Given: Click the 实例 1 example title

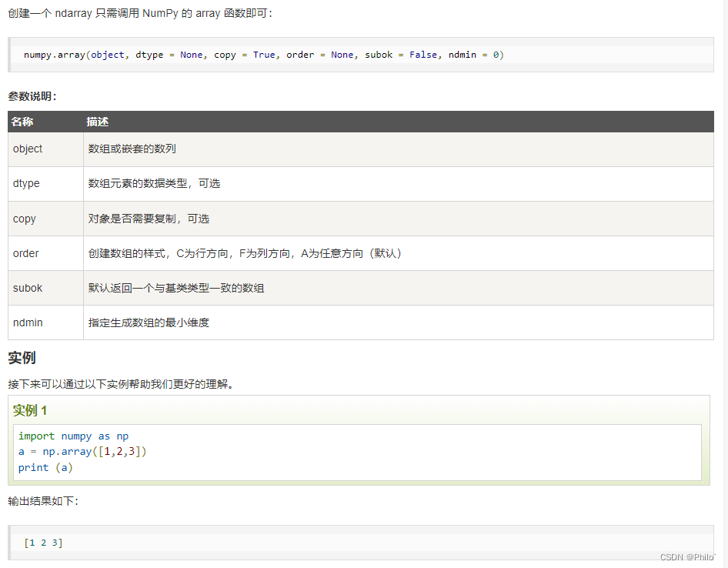Looking at the screenshot, I should tap(30, 410).
